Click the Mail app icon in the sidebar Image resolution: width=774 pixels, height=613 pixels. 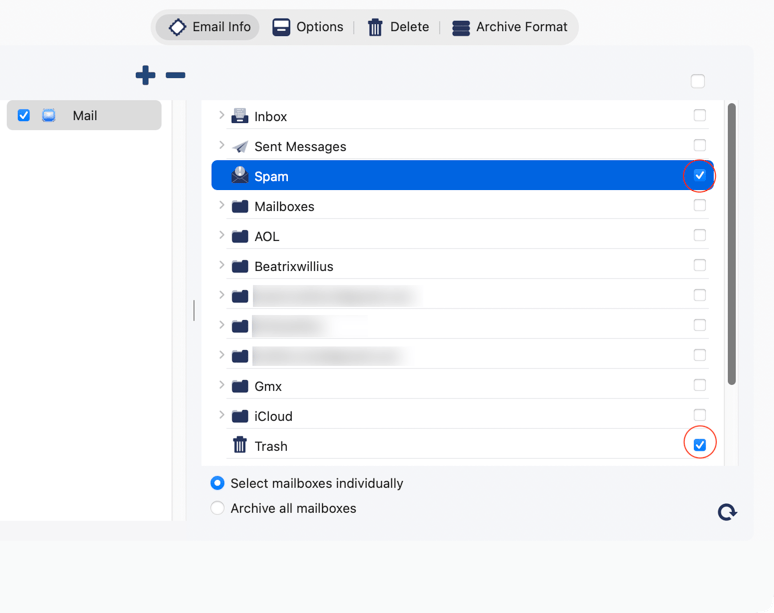point(49,116)
